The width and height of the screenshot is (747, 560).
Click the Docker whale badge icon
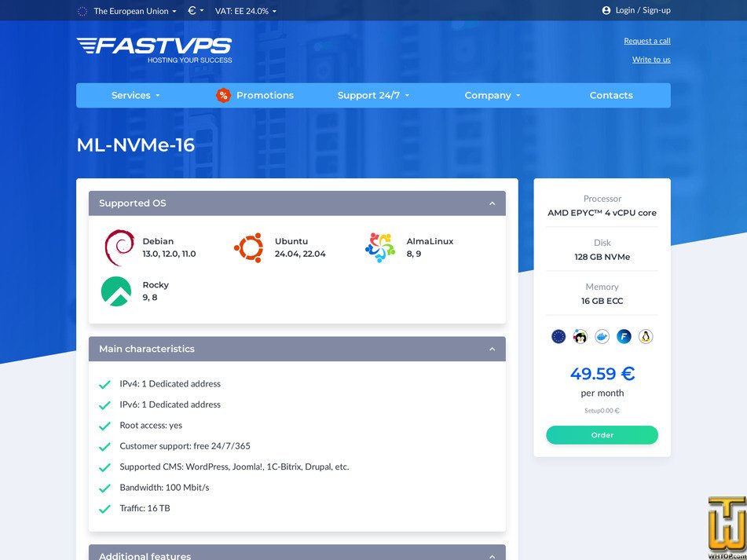pyautogui.click(x=602, y=337)
